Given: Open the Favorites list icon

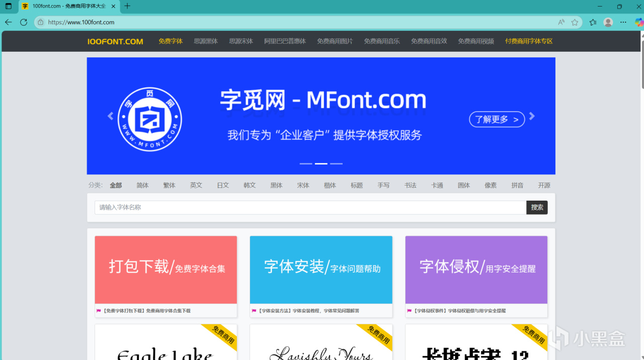Looking at the screenshot, I should tap(593, 22).
